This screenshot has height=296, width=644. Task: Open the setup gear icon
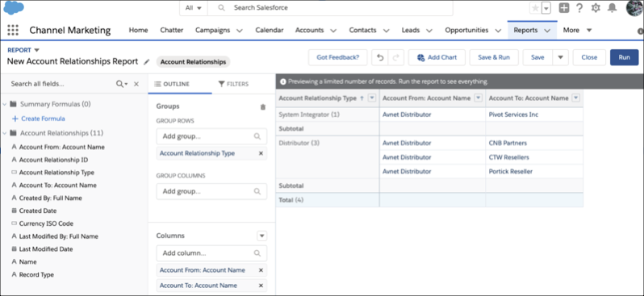coord(596,8)
